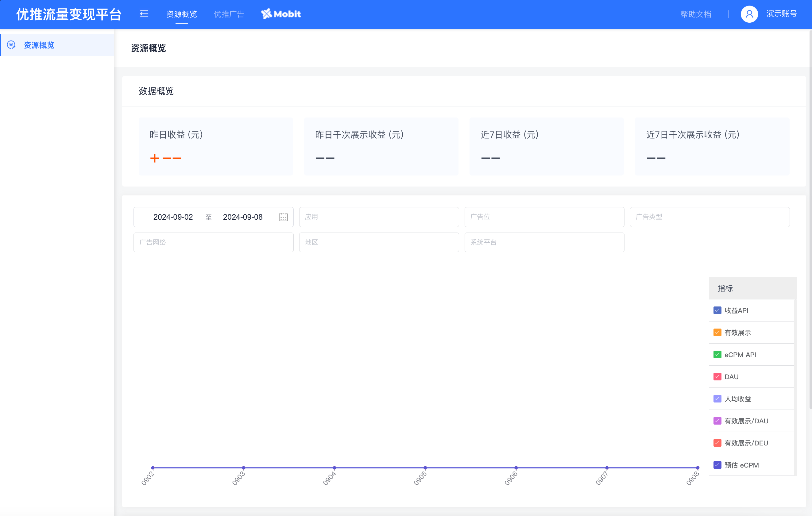Toggle the 预估 eCPM checkbox
This screenshot has width=812, height=516.
(x=717, y=465)
